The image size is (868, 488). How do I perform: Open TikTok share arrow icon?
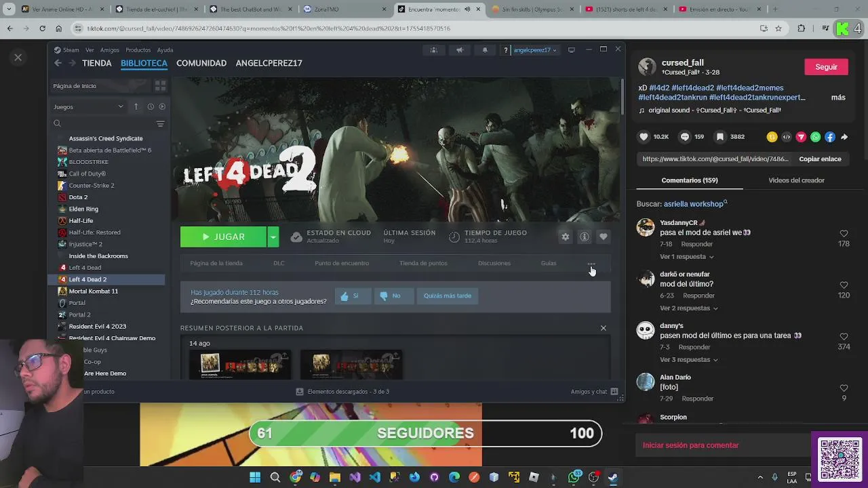(844, 137)
